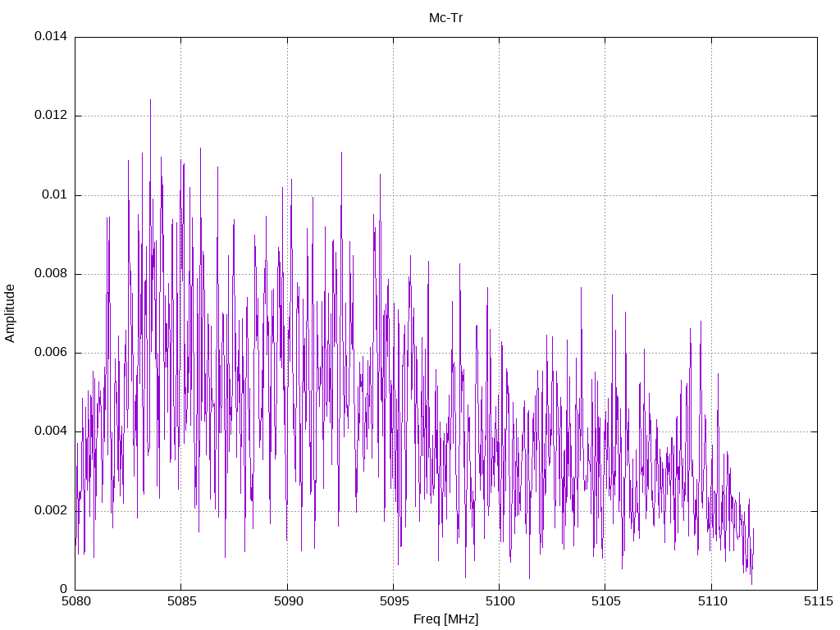Click the x-axis tick value 5080
Viewport: 840px width, 630px height.
[x=76, y=601]
